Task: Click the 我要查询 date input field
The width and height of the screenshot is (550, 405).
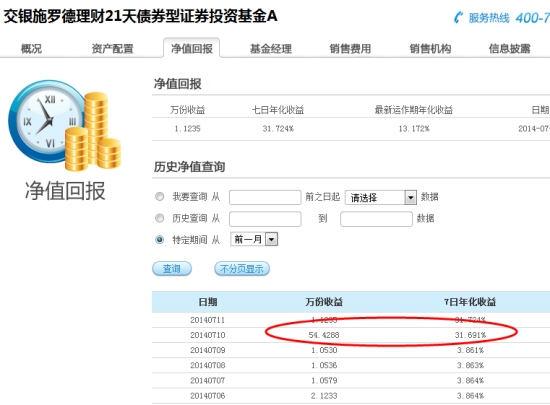Action: tap(265, 197)
